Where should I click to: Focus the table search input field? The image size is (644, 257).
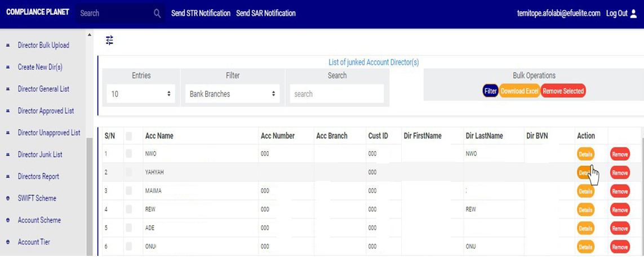pos(336,94)
